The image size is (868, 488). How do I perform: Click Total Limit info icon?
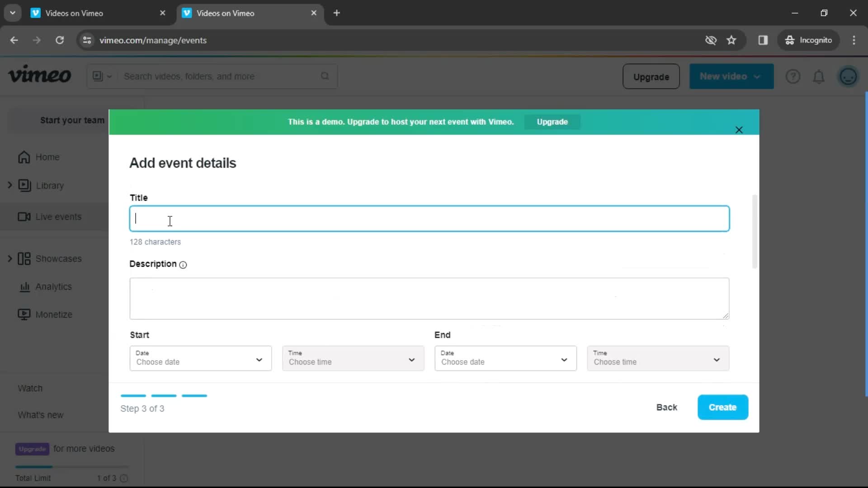click(124, 478)
